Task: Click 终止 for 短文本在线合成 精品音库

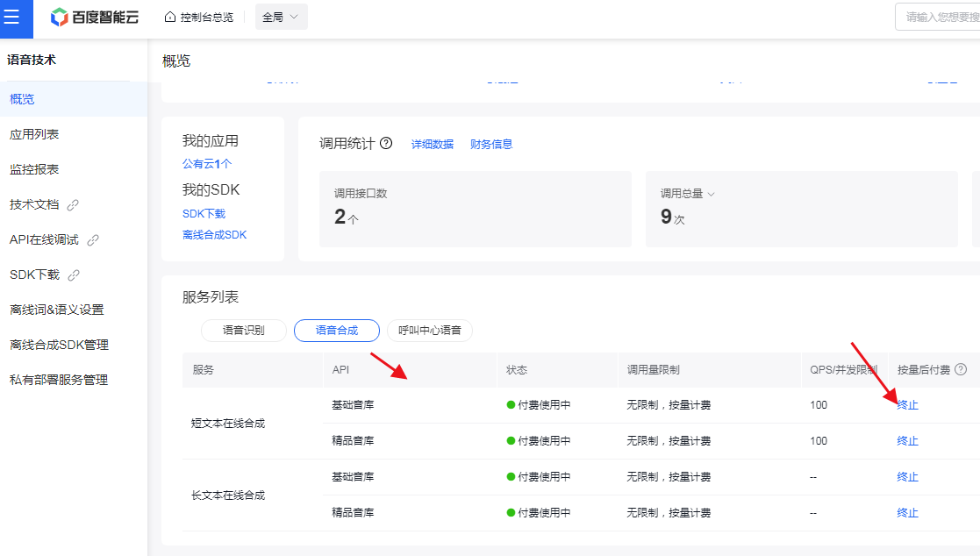Action: pos(907,441)
